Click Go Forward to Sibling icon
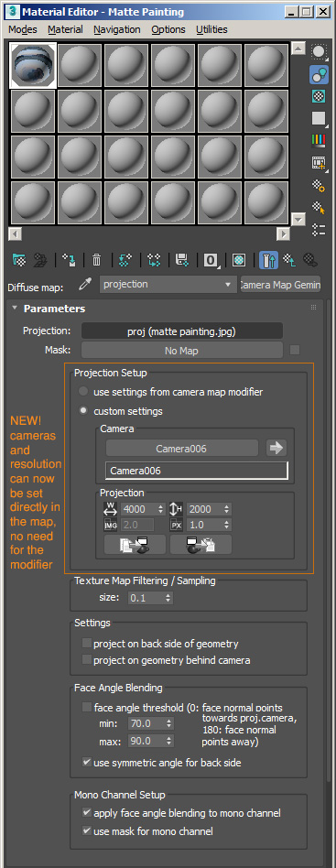The image size is (336, 868). (x=310, y=259)
